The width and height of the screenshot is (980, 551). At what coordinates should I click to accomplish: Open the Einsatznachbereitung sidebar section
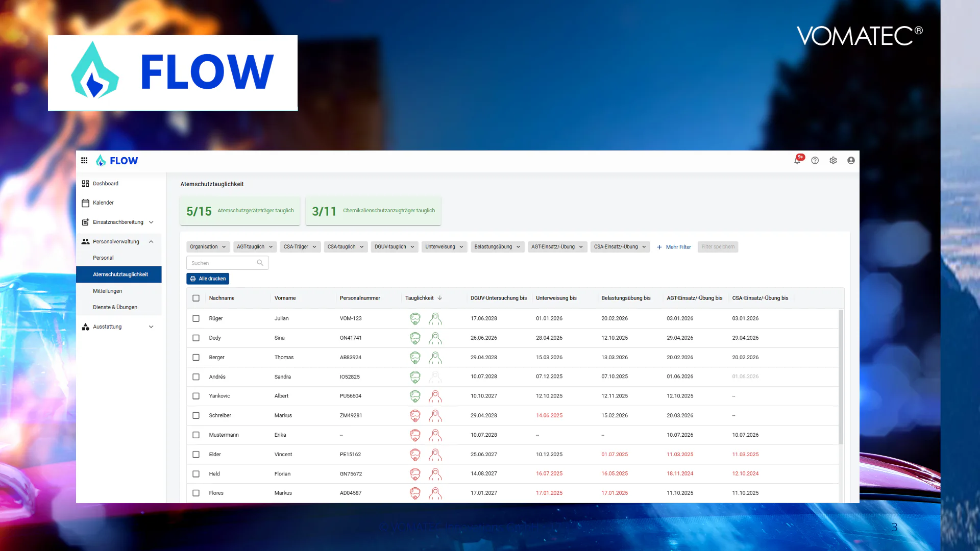click(x=118, y=222)
